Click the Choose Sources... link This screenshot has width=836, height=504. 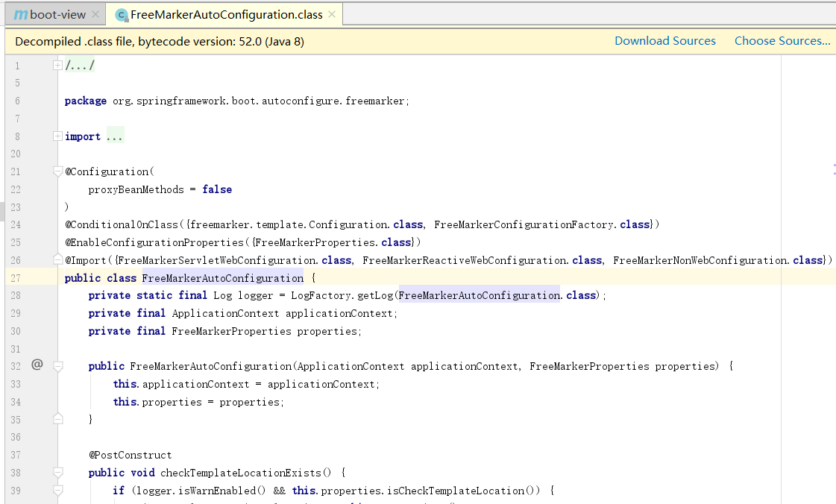tap(782, 41)
